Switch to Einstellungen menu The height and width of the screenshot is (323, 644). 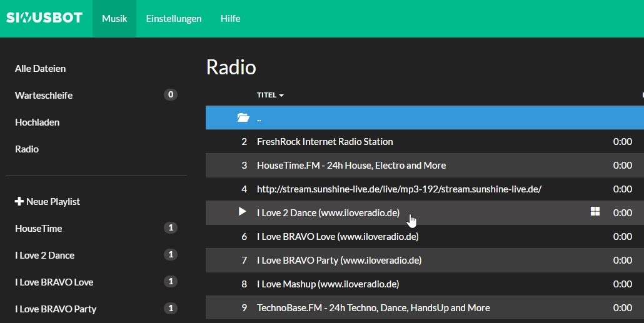click(174, 19)
